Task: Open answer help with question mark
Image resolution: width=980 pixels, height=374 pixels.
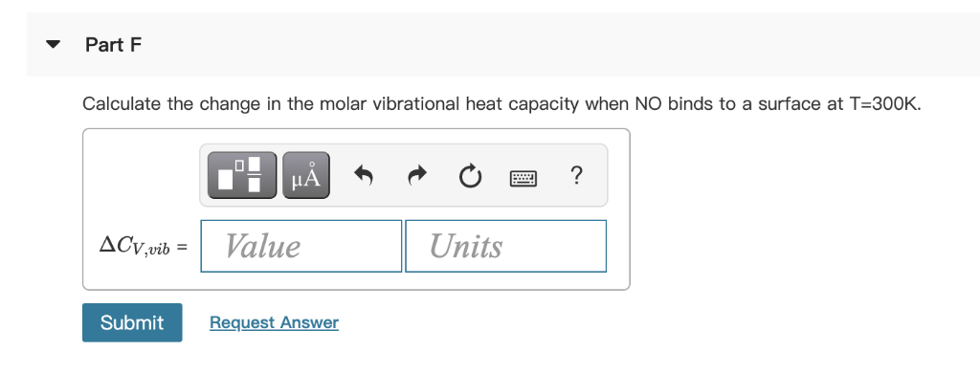Action: 577,175
